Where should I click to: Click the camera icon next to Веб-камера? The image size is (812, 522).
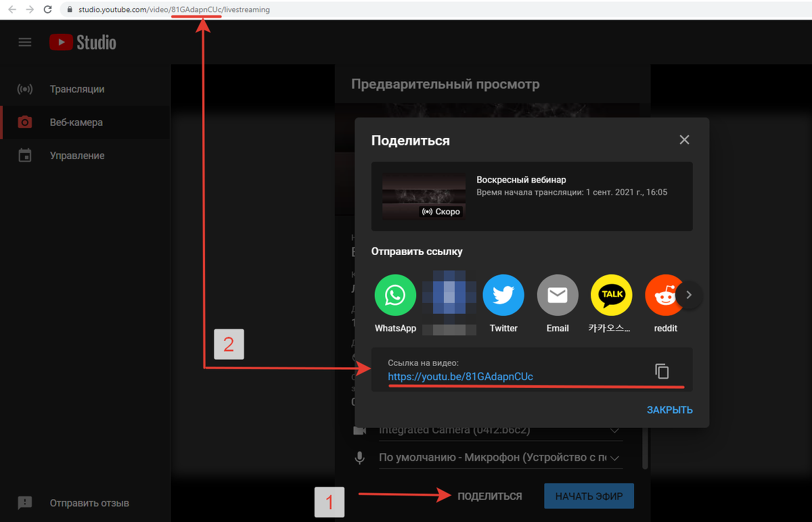25,122
